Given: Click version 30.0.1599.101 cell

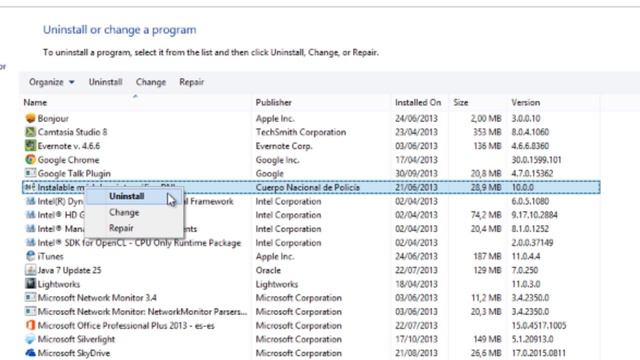Looking at the screenshot, I should coord(536,160).
